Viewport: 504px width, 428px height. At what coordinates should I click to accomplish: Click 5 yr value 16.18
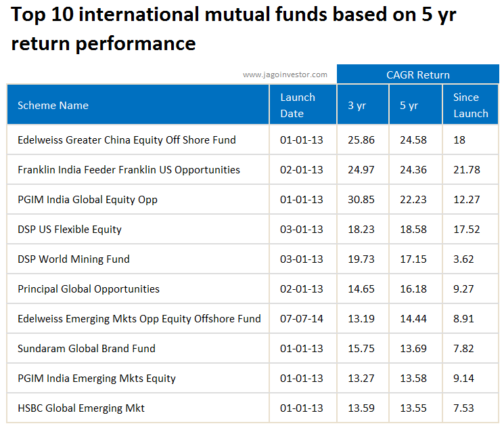(x=413, y=289)
